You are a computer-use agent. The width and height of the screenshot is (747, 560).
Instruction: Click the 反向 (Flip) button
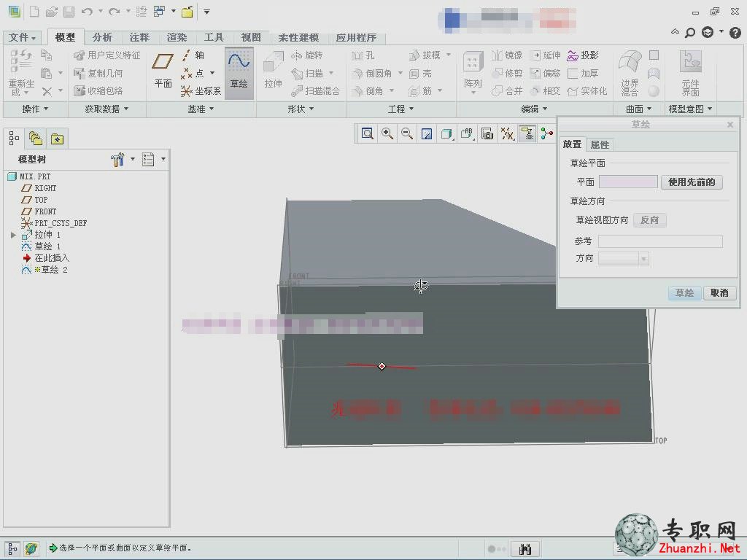[x=649, y=220]
